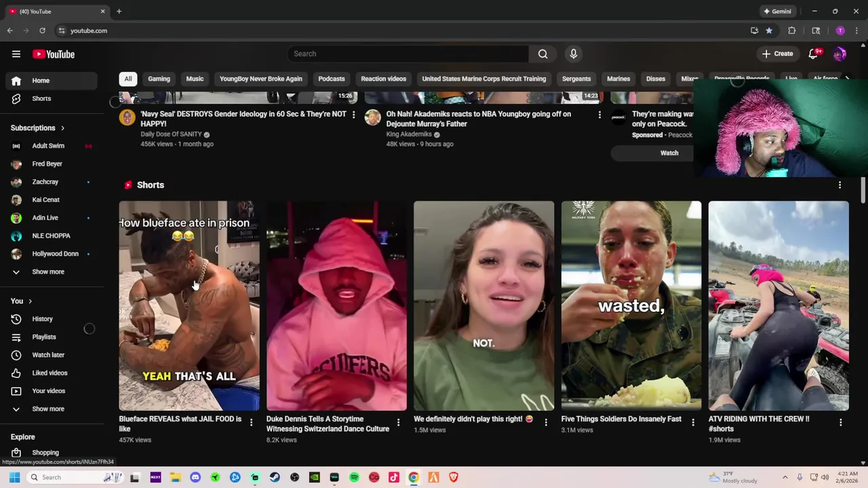The width and height of the screenshot is (868, 488).
Task: Open Fred Beyer subscription channel
Action: tap(52, 164)
